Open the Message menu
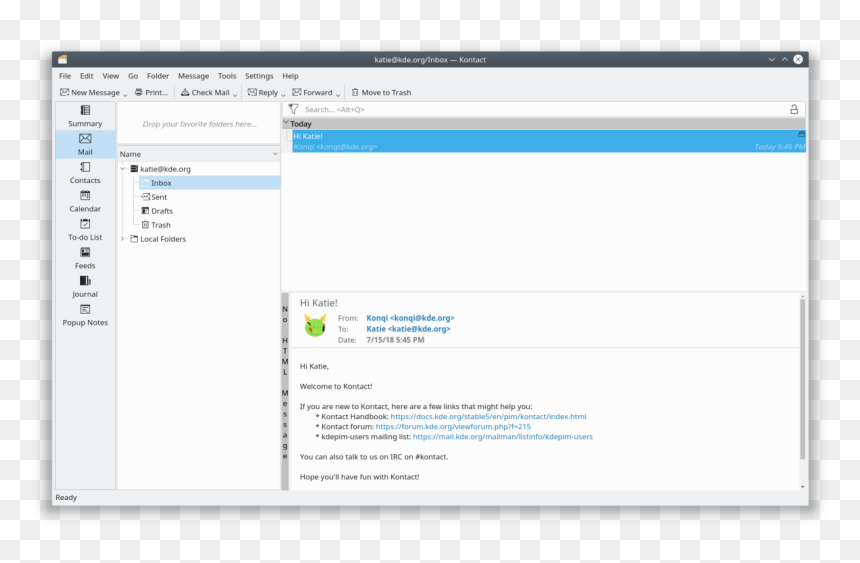 click(194, 76)
